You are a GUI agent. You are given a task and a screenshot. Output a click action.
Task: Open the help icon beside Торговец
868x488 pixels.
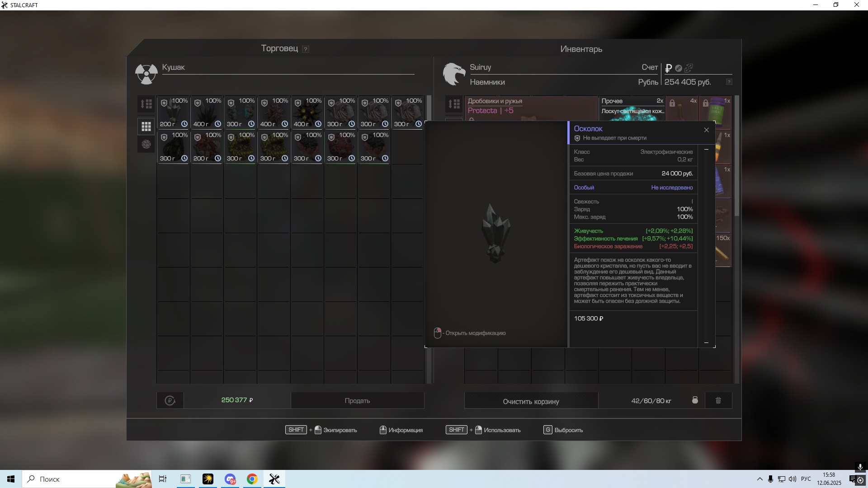[306, 49]
